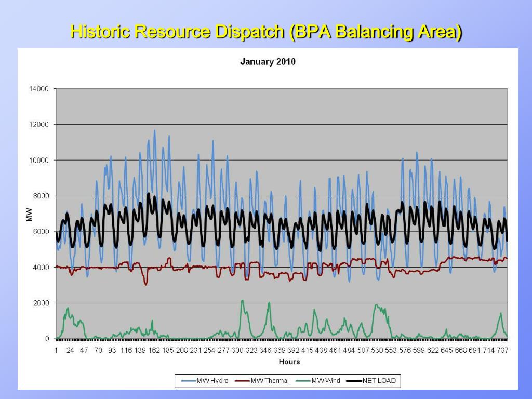Click the '4000' y-axis tick label
This screenshot has height=399, width=532.
pyautogui.click(x=41, y=268)
